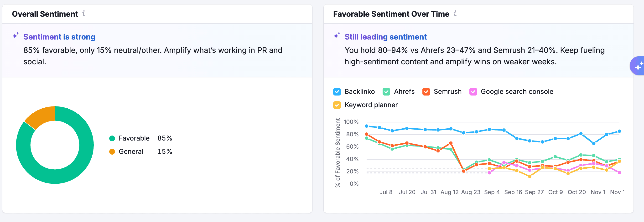Toggle the Keyword planner checkbox
The width and height of the screenshot is (644, 222).
click(337, 105)
